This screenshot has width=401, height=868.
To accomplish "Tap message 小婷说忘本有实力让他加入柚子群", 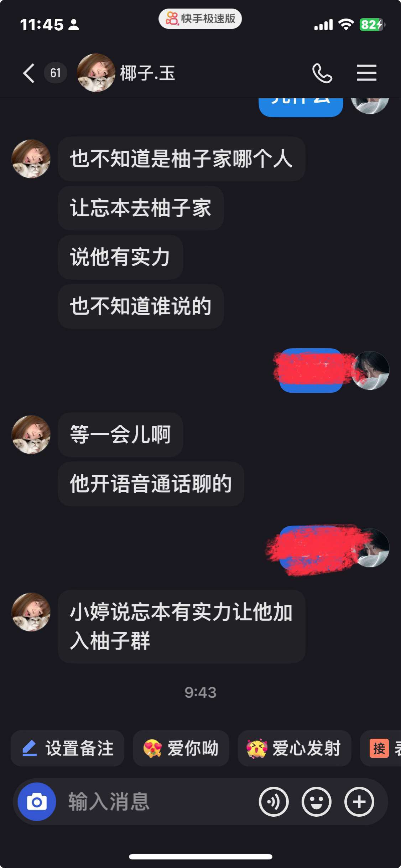I will pyautogui.click(x=182, y=626).
